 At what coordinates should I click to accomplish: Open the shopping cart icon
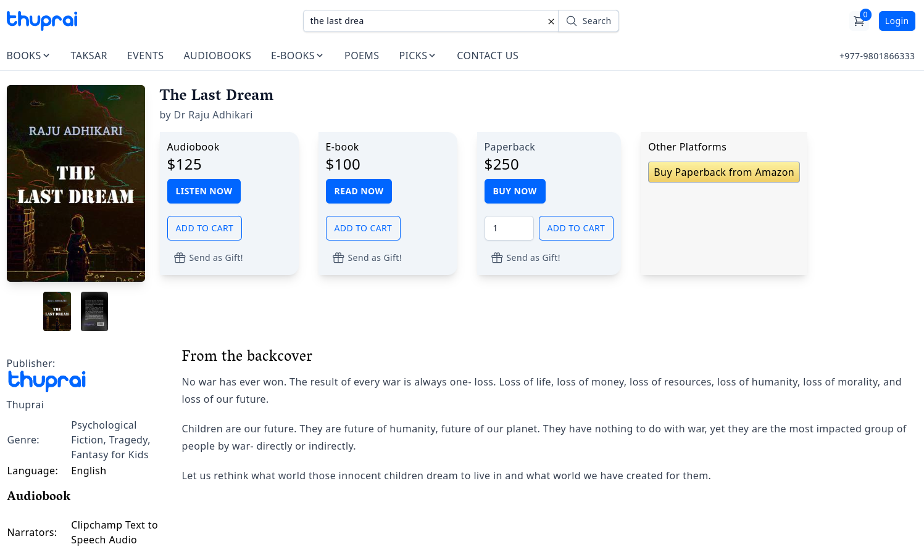pyautogui.click(x=859, y=21)
